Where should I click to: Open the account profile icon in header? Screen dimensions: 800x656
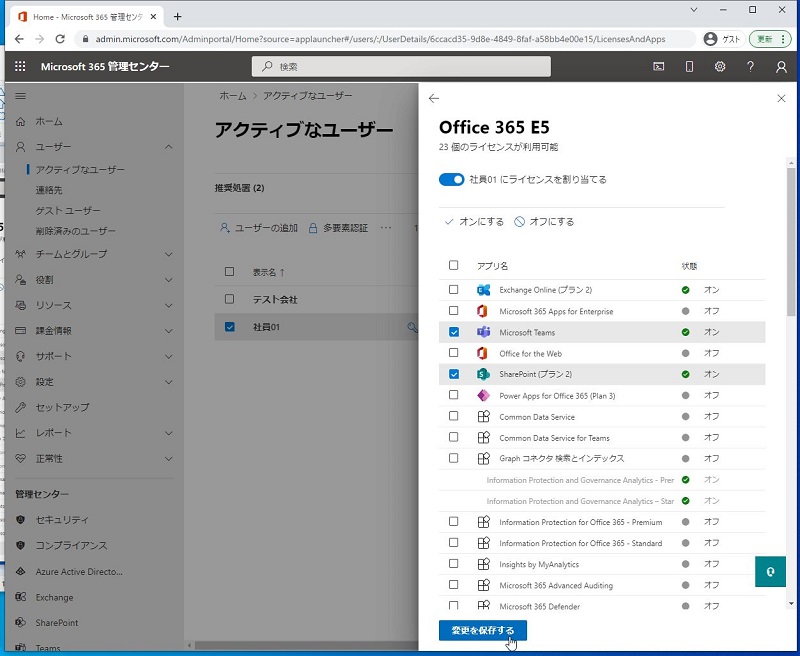tap(781, 66)
